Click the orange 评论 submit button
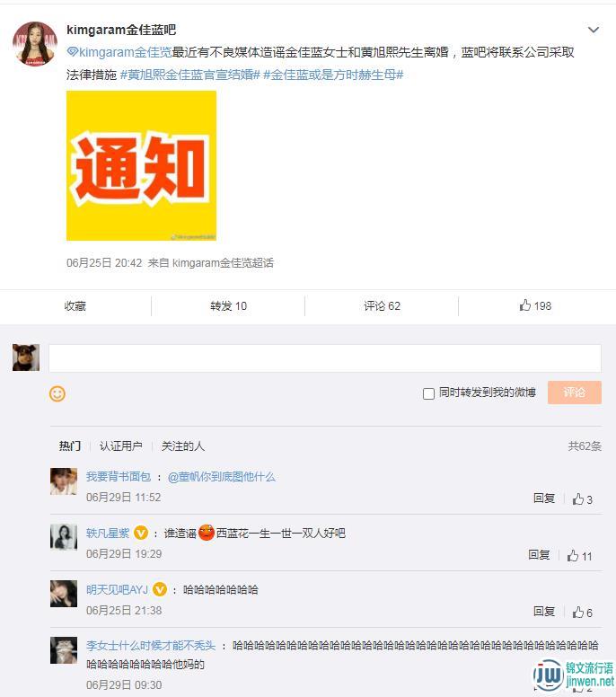Image resolution: width=616 pixels, height=697 pixels. 574,393
